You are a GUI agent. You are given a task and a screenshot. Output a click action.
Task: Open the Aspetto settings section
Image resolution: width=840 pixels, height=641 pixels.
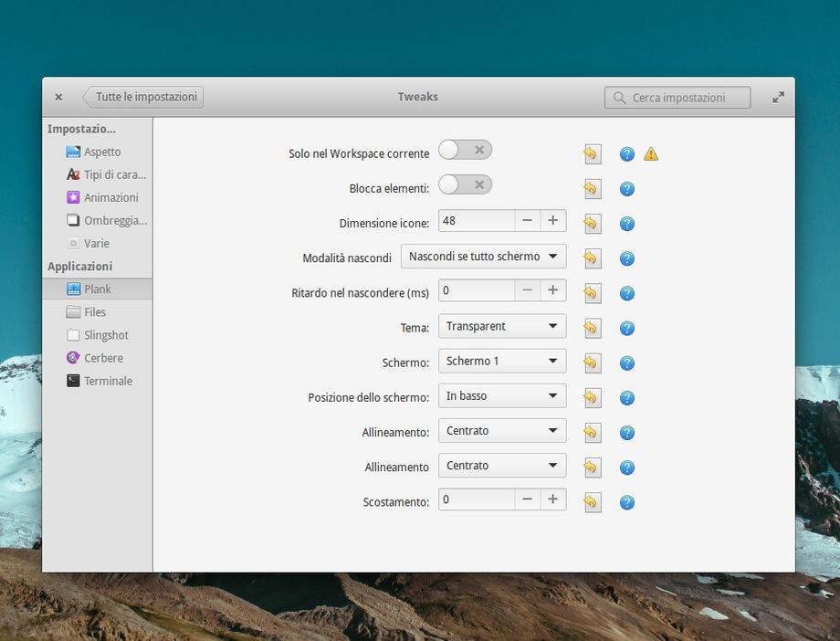[102, 152]
